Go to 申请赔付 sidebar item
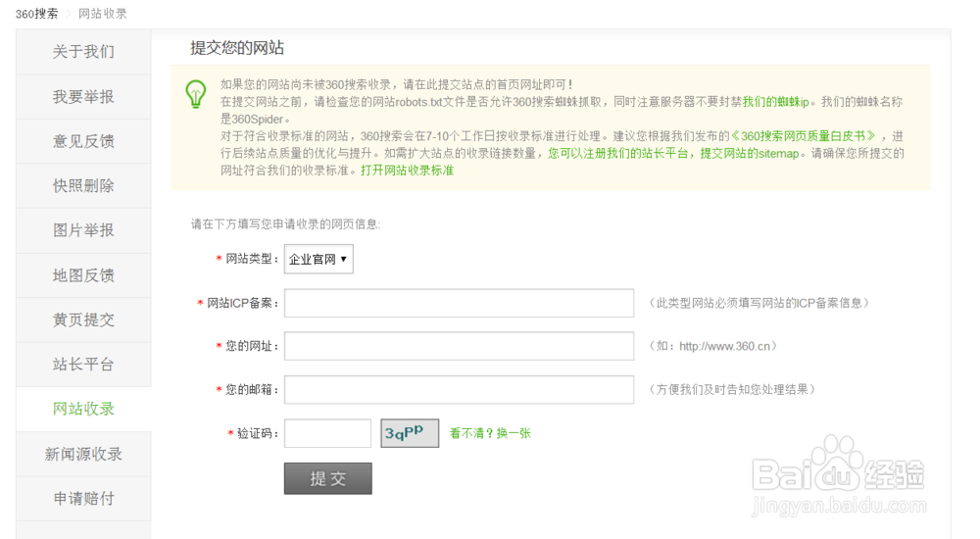 83,499
